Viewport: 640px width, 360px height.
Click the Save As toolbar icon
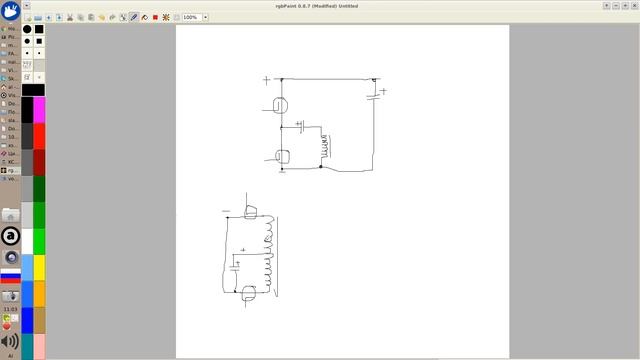[x=59, y=18]
